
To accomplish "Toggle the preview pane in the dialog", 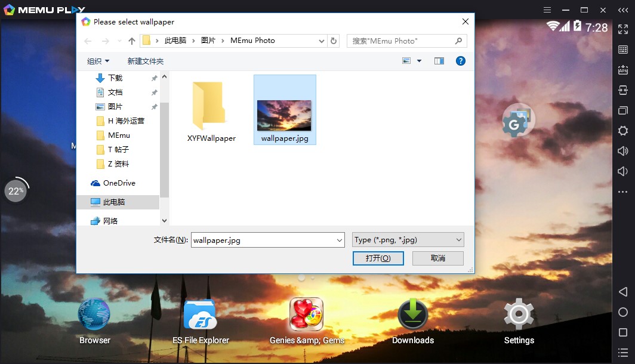I will click(x=439, y=61).
